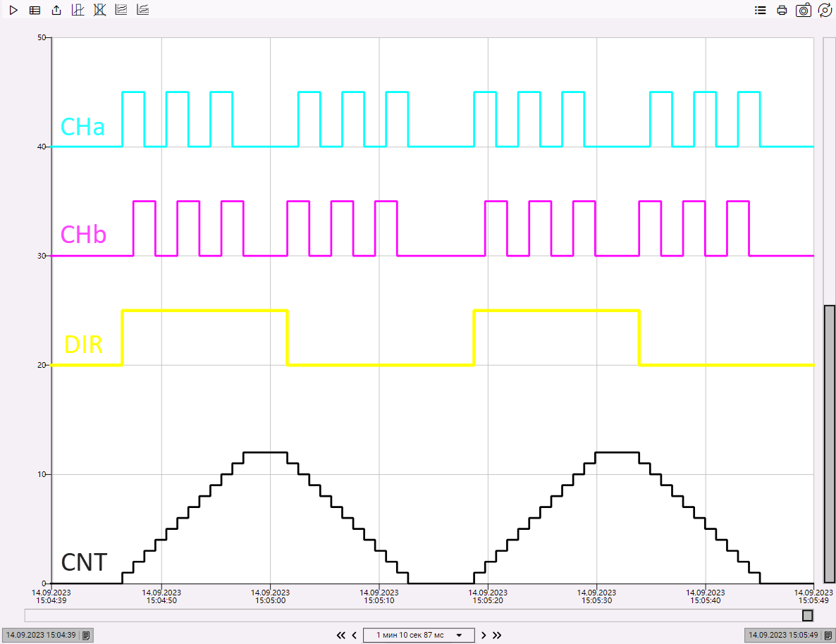Select the DIR signal label
Image resolution: width=836 pixels, height=644 pixels.
[x=82, y=344]
